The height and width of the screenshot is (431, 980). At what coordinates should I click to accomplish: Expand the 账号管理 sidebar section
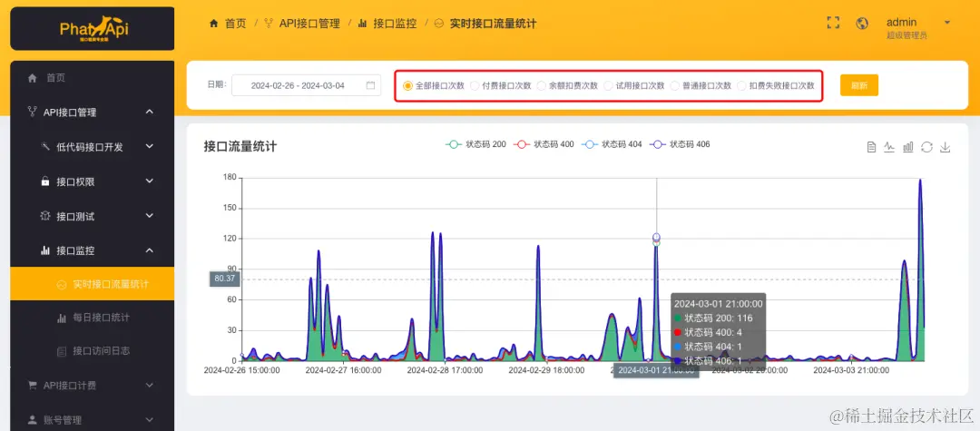click(150, 420)
